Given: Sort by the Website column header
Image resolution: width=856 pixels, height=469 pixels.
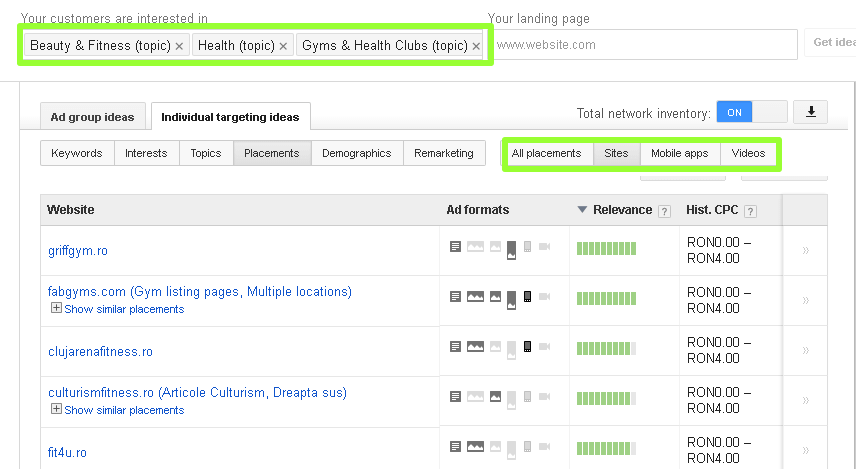Looking at the screenshot, I should [70, 210].
